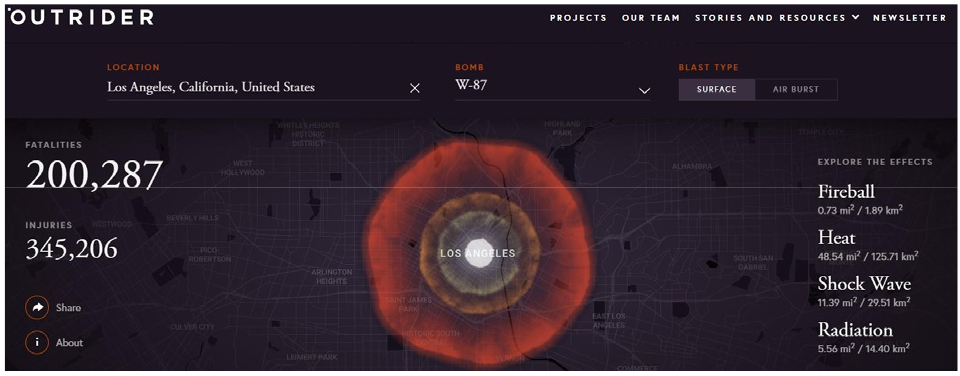Viewport: 960px width, 376px height.
Task: Click the ALHAMBRA map label
Action: 692,167
